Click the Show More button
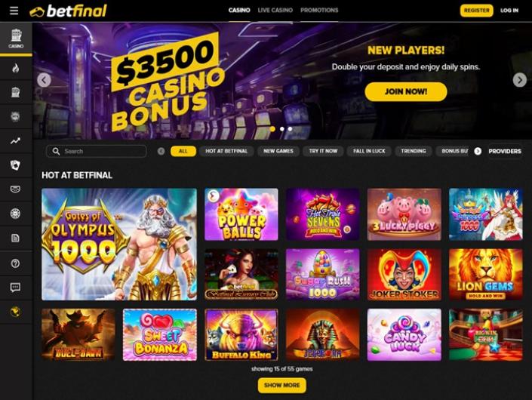This screenshot has width=532, height=400. click(282, 386)
